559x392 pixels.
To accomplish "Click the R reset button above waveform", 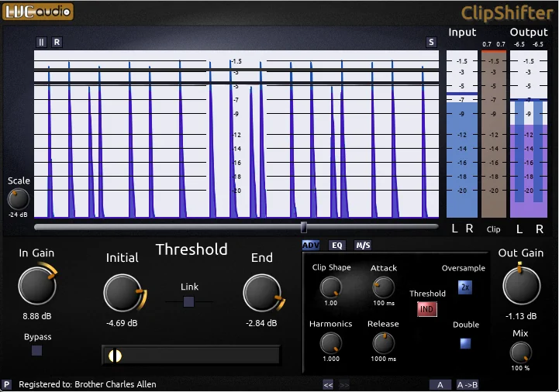I will pyautogui.click(x=57, y=43).
